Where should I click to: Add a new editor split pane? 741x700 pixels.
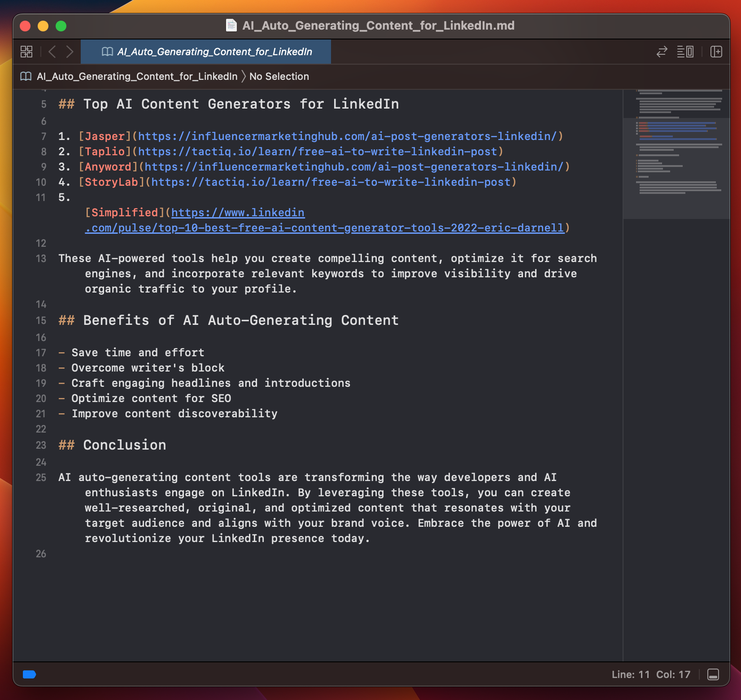(x=716, y=52)
